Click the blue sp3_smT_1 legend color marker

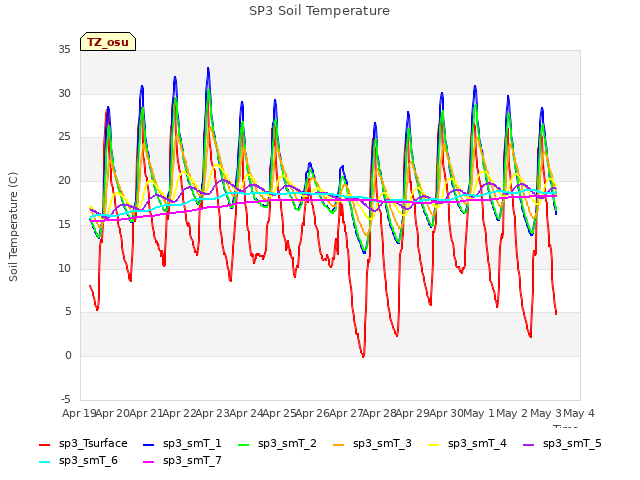149,444
